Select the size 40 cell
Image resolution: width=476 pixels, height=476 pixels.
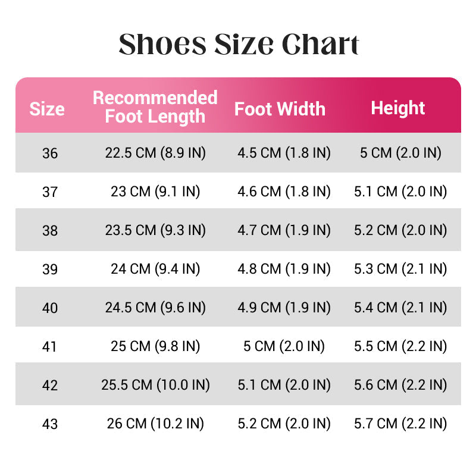(x=50, y=308)
